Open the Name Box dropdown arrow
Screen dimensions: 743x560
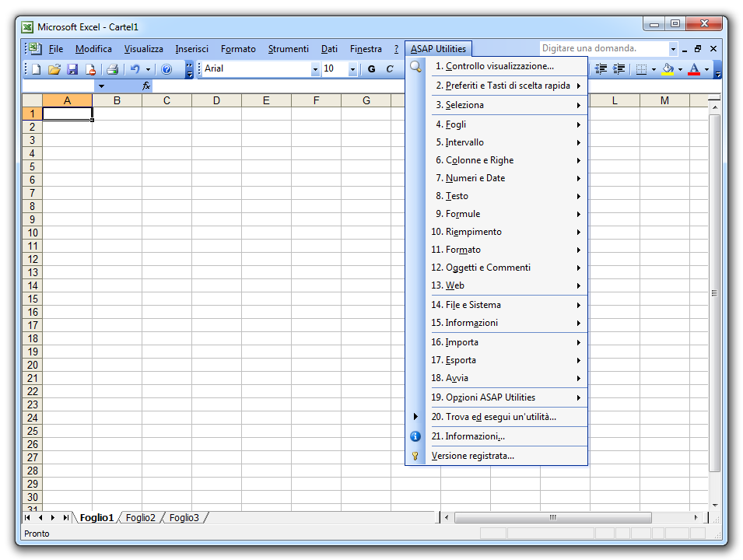click(x=101, y=86)
